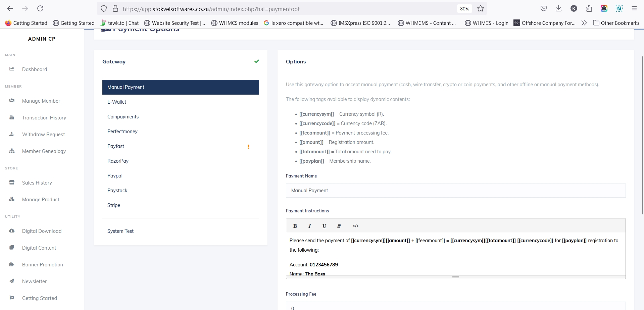This screenshot has width=644, height=310.
Task: Click the padlock site security icon
Action: pyautogui.click(x=115, y=9)
